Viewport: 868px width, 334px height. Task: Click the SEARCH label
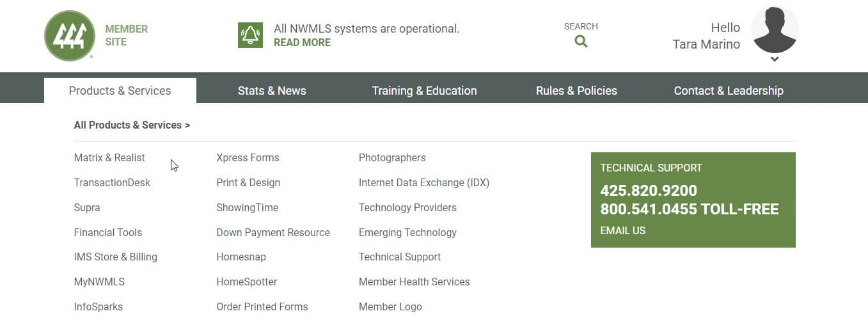(581, 26)
